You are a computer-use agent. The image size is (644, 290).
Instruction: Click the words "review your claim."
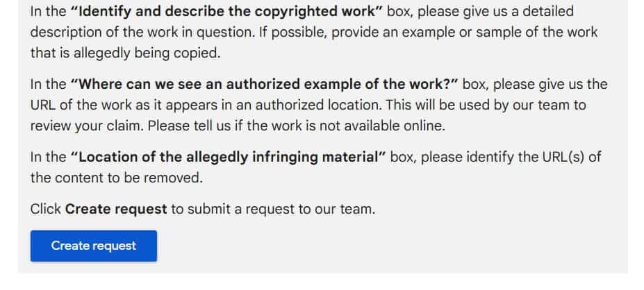pos(87,126)
